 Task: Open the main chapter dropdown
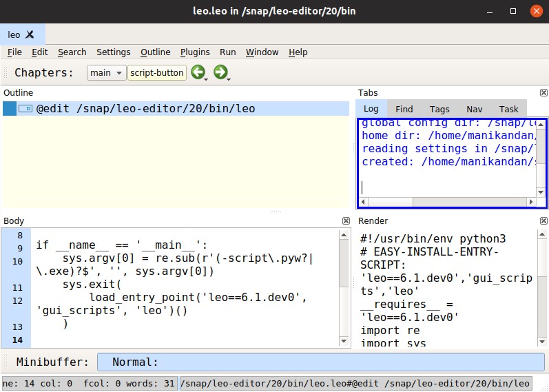coord(107,72)
